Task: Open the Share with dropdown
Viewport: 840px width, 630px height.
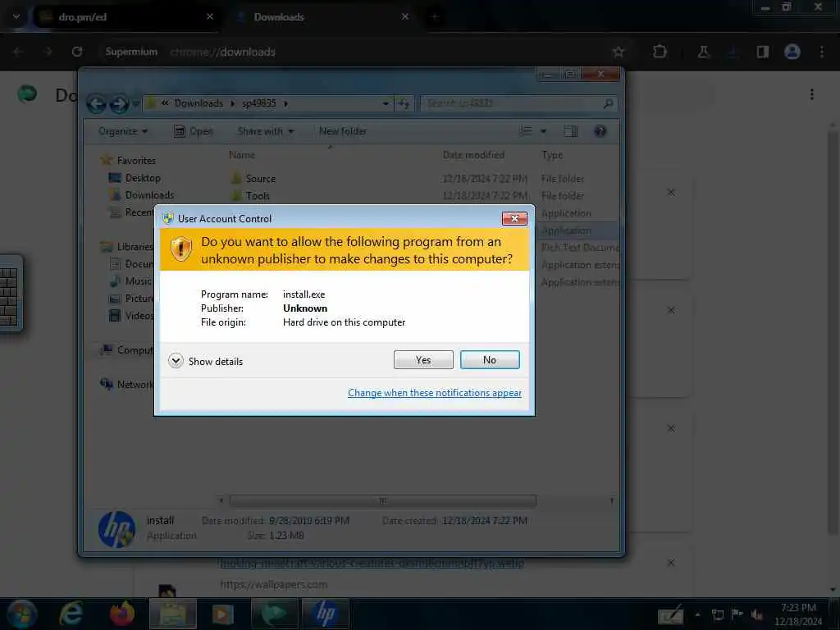Action: [x=266, y=131]
